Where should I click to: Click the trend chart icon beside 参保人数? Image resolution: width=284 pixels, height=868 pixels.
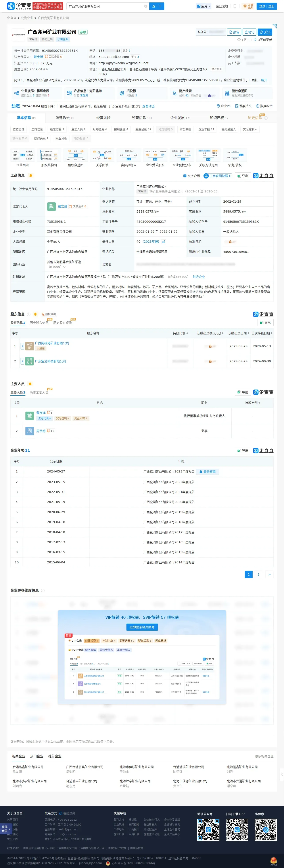tap(164, 242)
